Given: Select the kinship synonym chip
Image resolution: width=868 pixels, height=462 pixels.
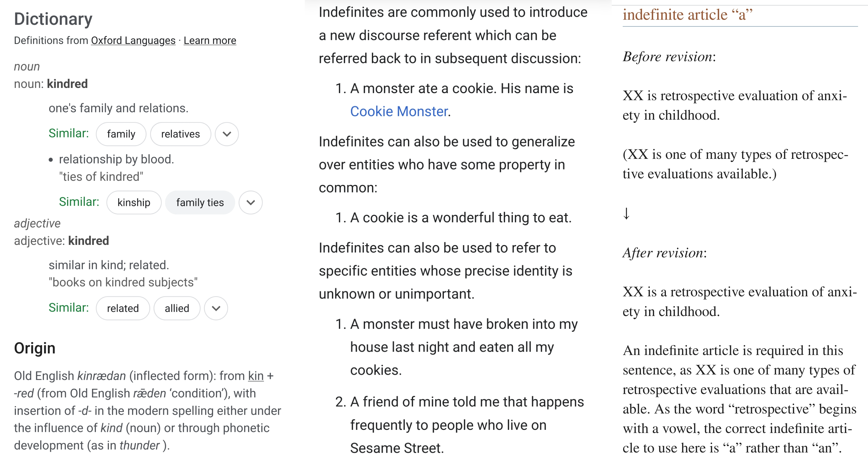Looking at the screenshot, I should click(134, 202).
